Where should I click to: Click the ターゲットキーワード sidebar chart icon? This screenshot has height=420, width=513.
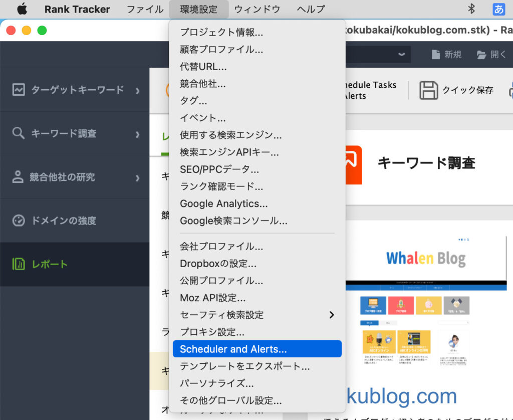19,89
